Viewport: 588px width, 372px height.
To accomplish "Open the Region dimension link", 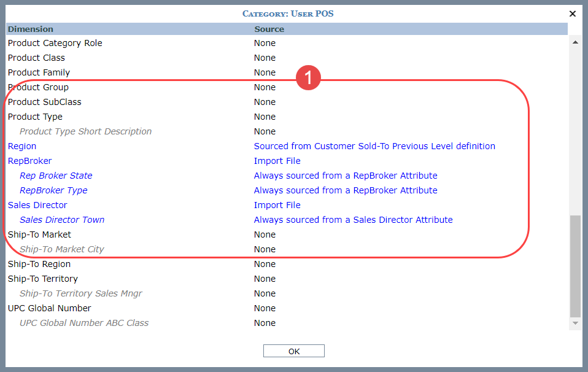I will coord(22,146).
